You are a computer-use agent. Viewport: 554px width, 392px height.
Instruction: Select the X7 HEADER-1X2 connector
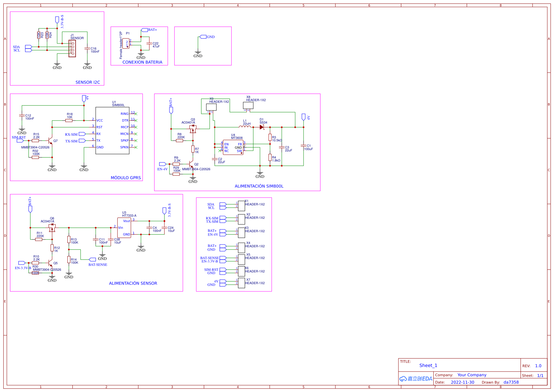click(241, 283)
